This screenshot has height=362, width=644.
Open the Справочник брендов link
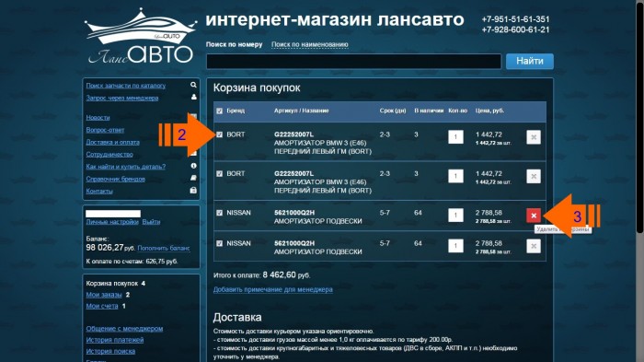tap(115, 179)
